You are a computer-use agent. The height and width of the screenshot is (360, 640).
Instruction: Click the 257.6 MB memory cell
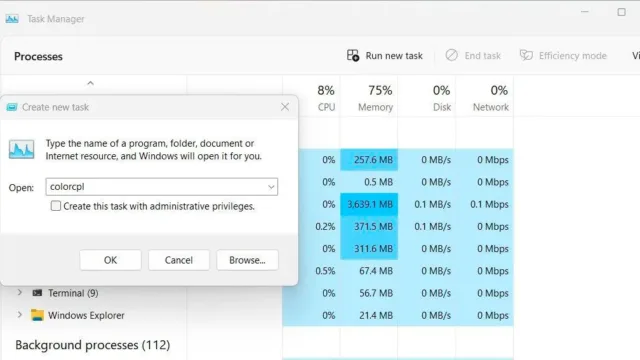(369, 160)
